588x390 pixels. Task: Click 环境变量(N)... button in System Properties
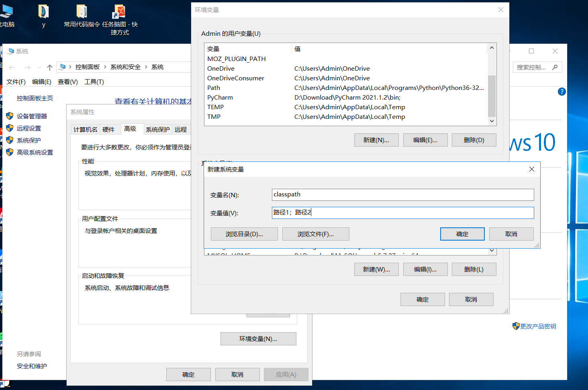(x=258, y=339)
